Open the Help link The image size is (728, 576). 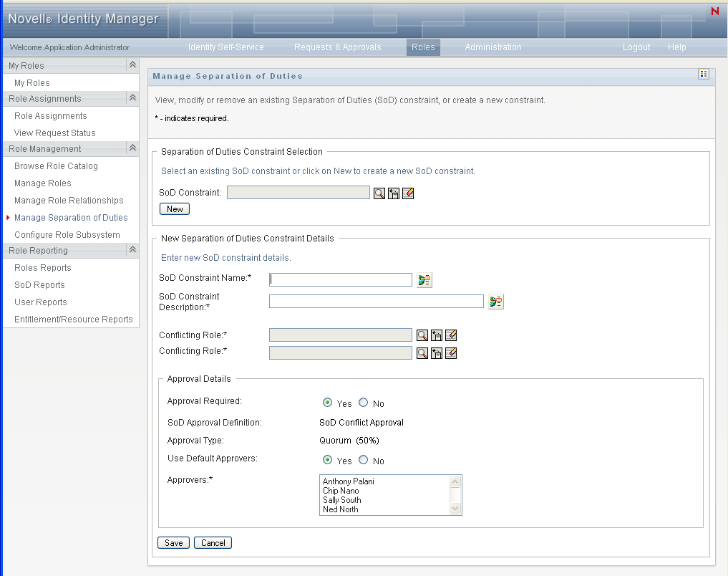click(676, 47)
